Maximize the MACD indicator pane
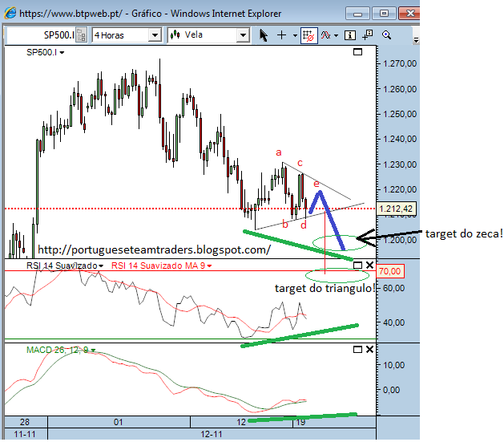 (357, 350)
